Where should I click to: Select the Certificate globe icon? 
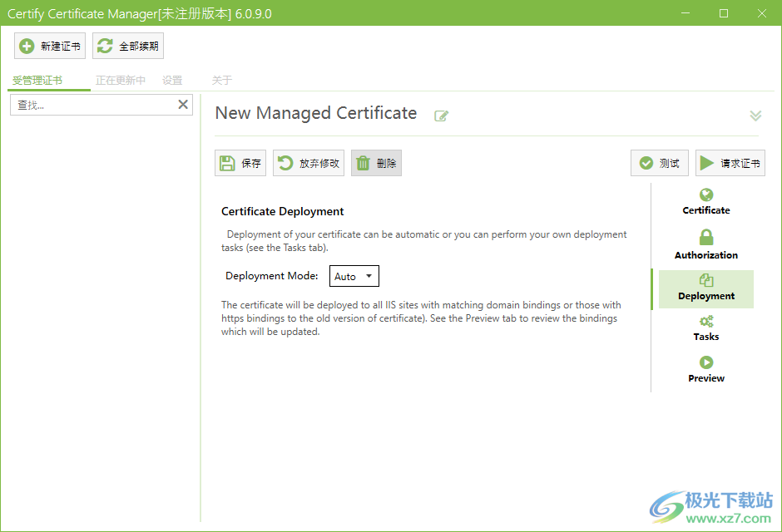[706, 195]
